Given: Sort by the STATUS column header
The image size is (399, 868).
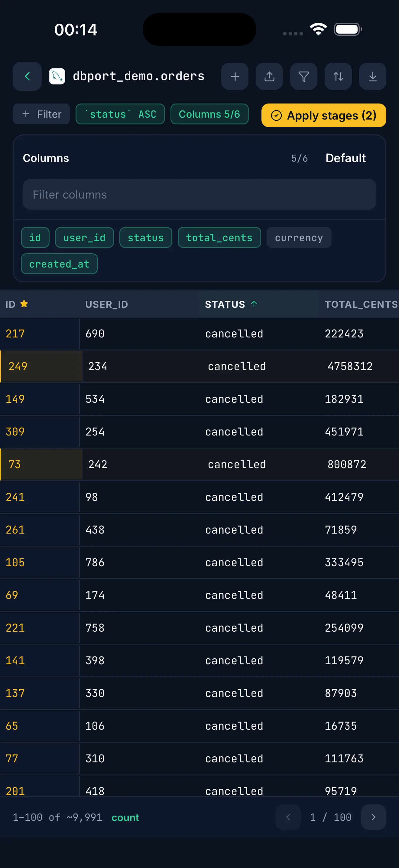Looking at the screenshot, I should click(x=259, y=304).
